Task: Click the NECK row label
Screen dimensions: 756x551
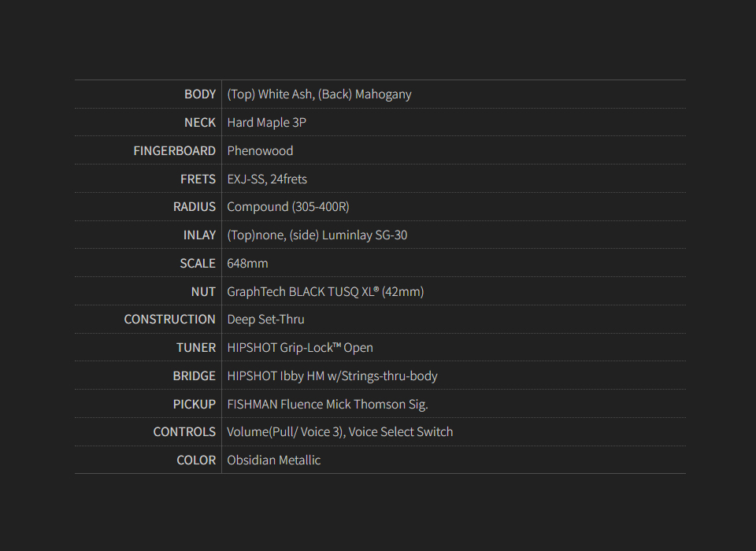Action: [x=199, y=123]
